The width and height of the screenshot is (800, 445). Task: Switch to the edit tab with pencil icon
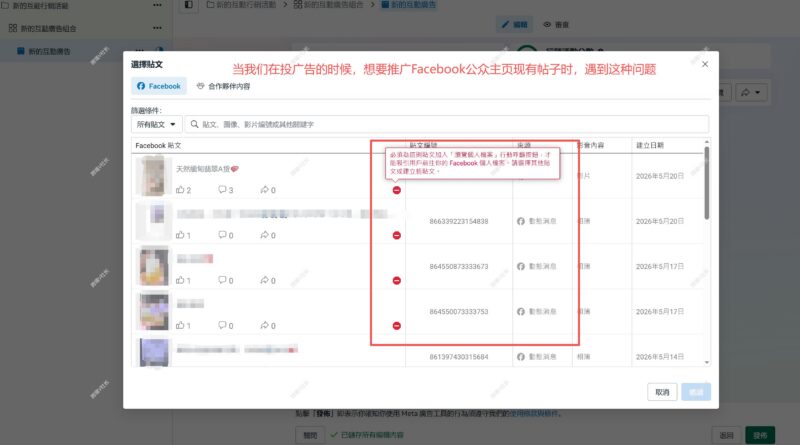point(514,24)
